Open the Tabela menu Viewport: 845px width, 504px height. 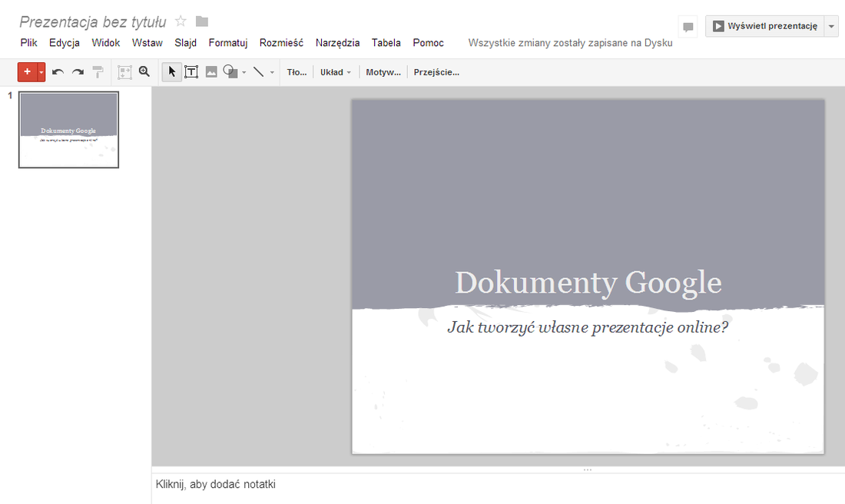click(x=386, y=42)
